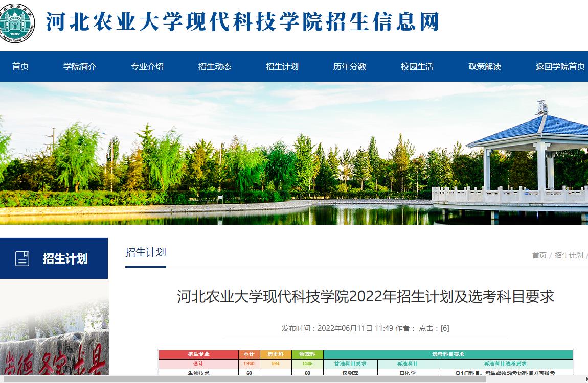The image size is (588, 383).
Task: Click the physics total 1346 cell
Action: point(307,364)
